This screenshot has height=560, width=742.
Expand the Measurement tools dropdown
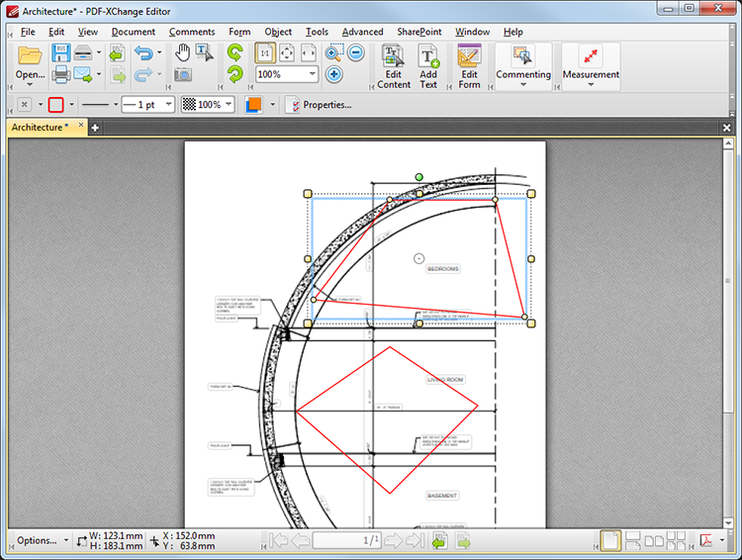pos(591,85)
